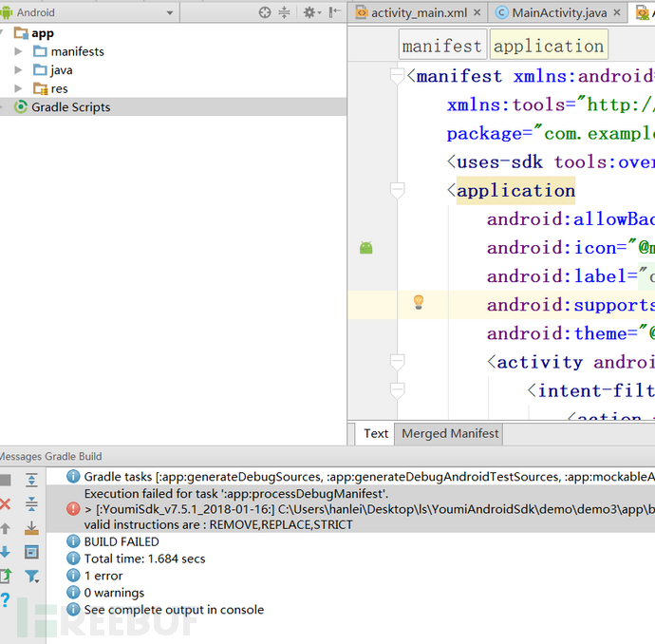Click the application breadcrumb
The image size is (655, 644).
pyautogui.click(x=549, y=46)
